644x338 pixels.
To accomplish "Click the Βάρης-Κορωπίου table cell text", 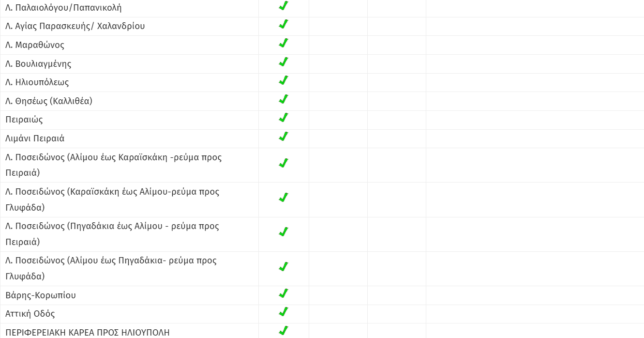I will [41, 295].
